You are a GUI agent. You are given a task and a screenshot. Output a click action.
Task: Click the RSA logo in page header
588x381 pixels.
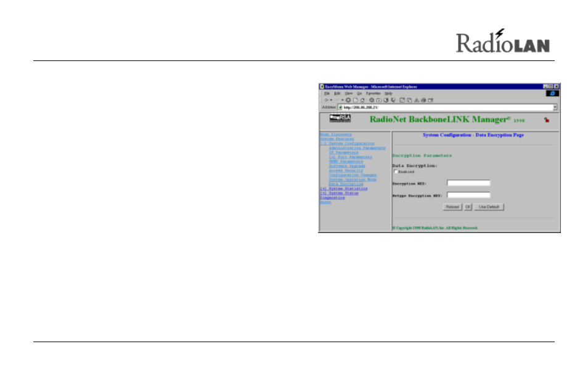(340, 118)
